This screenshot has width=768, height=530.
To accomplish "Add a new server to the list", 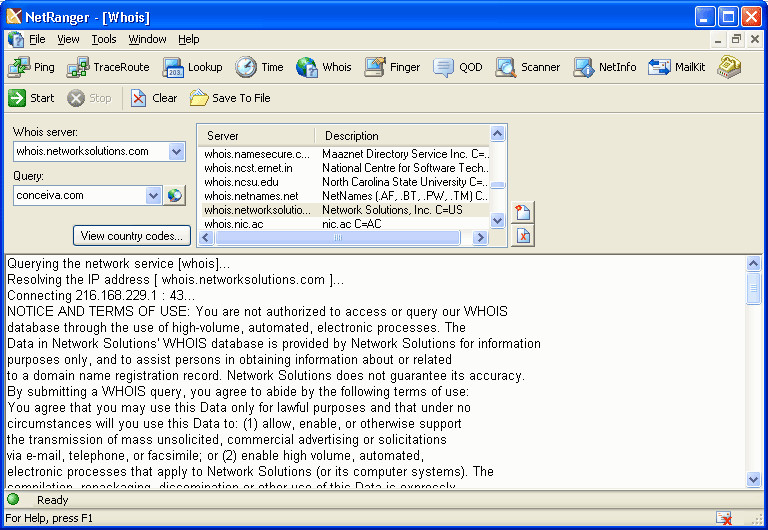I will (523, 213).
